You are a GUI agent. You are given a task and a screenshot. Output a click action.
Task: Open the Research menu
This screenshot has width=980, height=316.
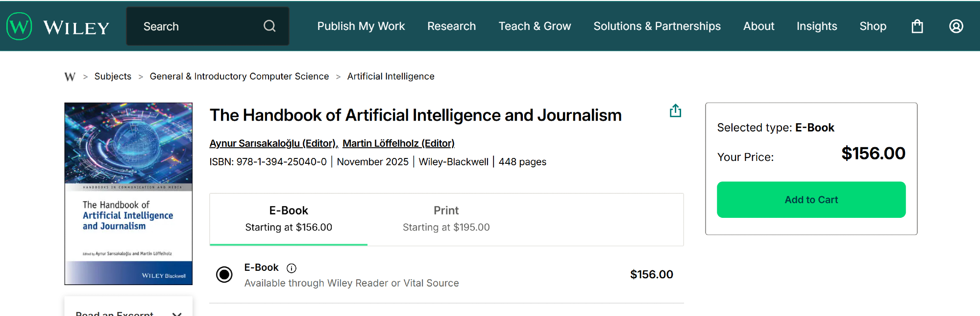451,26
